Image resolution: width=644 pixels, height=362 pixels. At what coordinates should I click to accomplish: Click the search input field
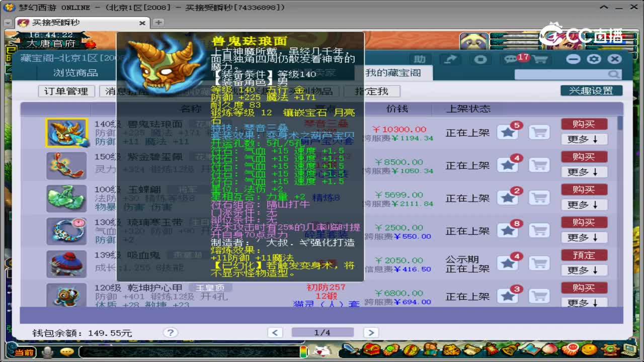(x=561, y=74)
